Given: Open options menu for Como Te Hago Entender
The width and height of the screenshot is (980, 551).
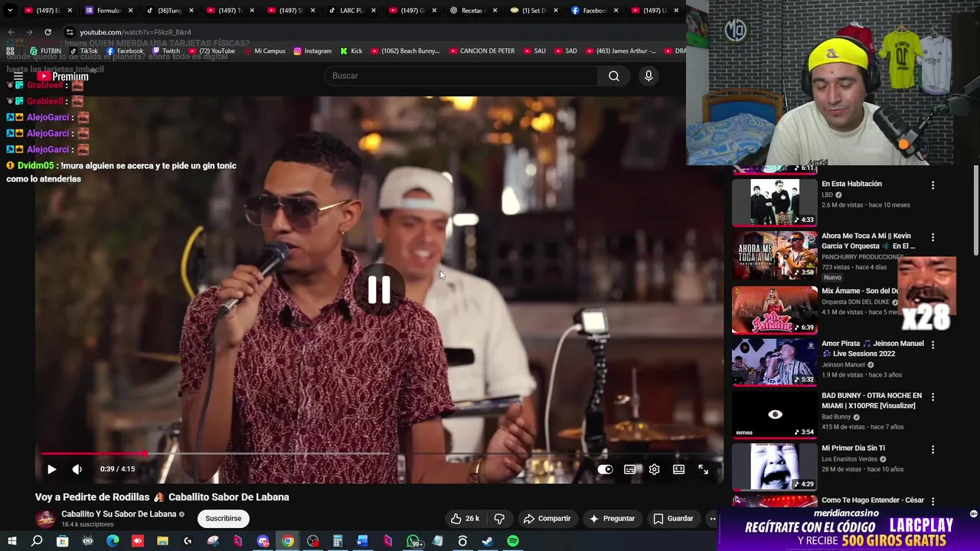Looking at the screenshot, I should [933, 501].
